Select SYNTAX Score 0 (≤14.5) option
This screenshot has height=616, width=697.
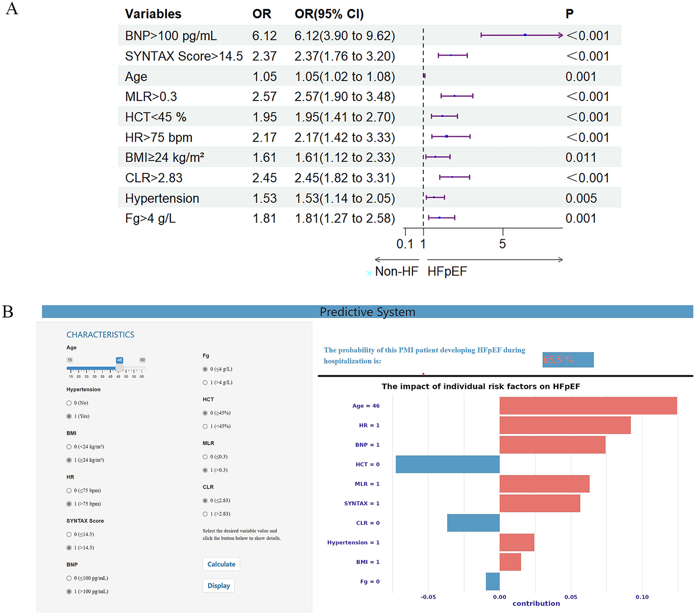point(69,534)
